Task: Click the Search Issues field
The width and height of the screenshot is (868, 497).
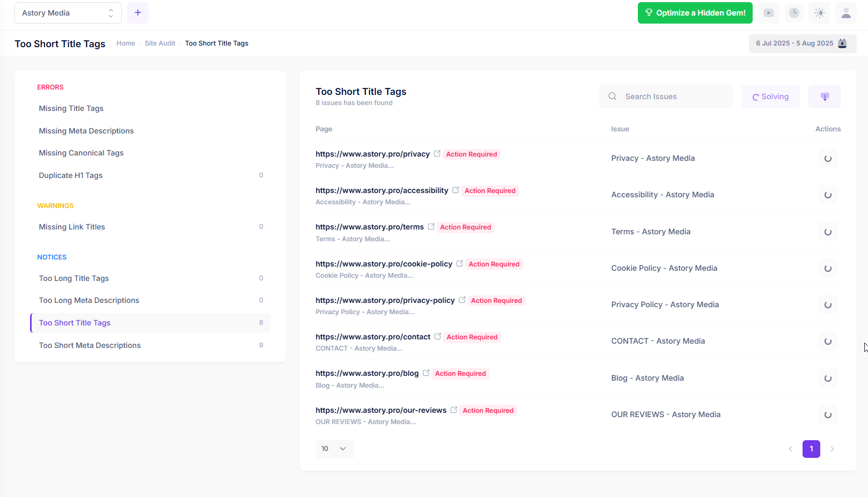Action: pyautogui.click(x=665, y=97)
